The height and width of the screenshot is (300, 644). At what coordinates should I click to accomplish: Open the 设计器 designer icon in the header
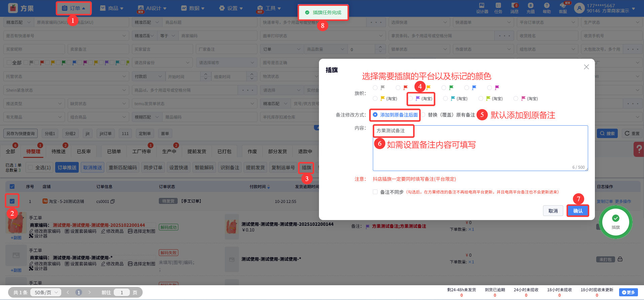tap(482, 8)
